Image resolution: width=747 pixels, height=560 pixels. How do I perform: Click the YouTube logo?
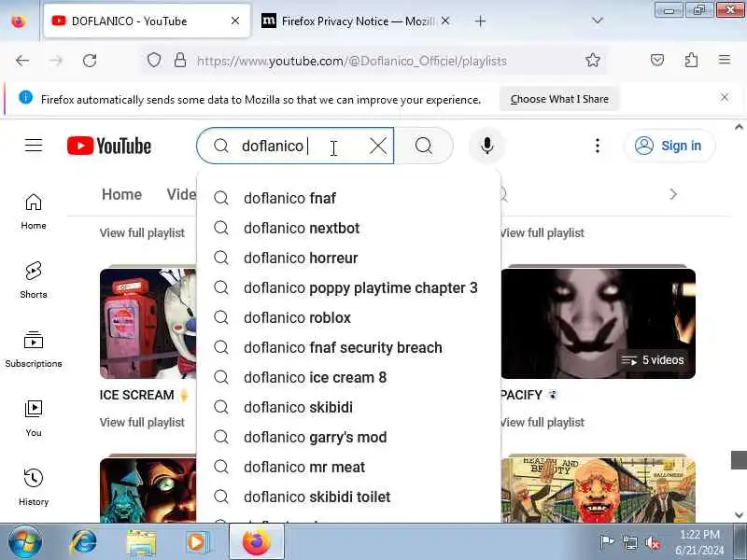pyautogui.click(x=109, y=146)
